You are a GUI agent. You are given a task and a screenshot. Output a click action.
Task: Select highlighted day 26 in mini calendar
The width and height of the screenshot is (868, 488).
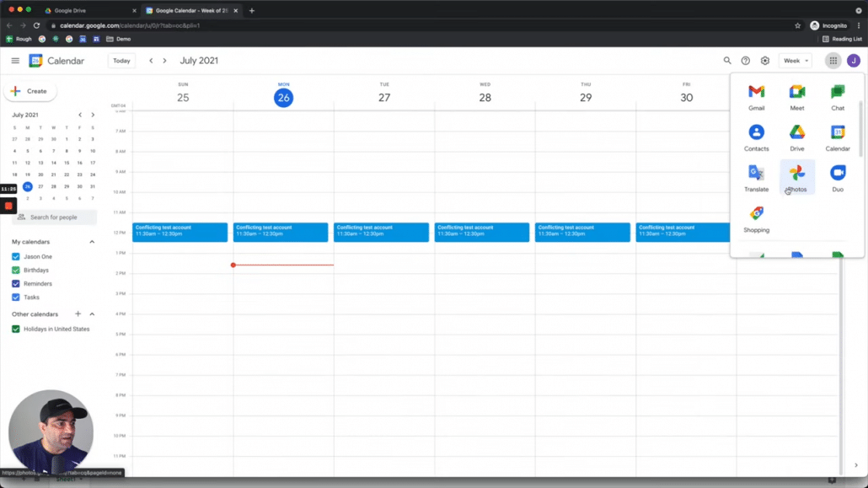click(28, 186)
